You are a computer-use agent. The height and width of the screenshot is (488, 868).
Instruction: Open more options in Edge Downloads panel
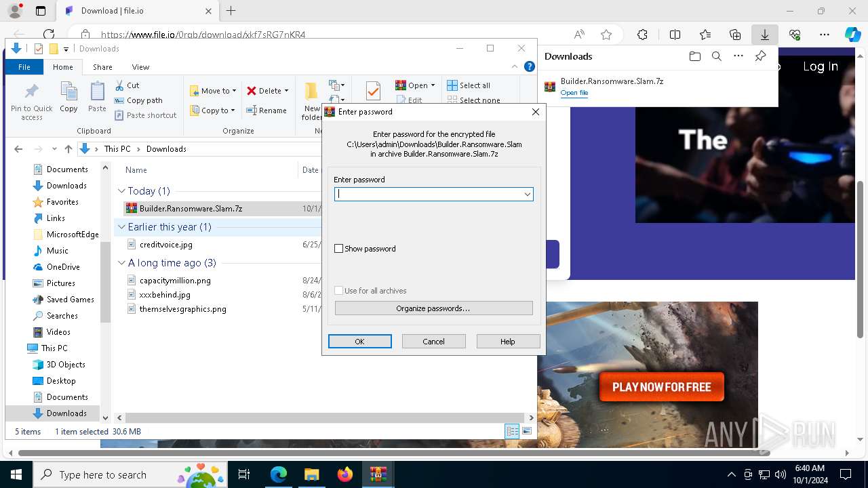pyautogui.click(x=738, y=56)
